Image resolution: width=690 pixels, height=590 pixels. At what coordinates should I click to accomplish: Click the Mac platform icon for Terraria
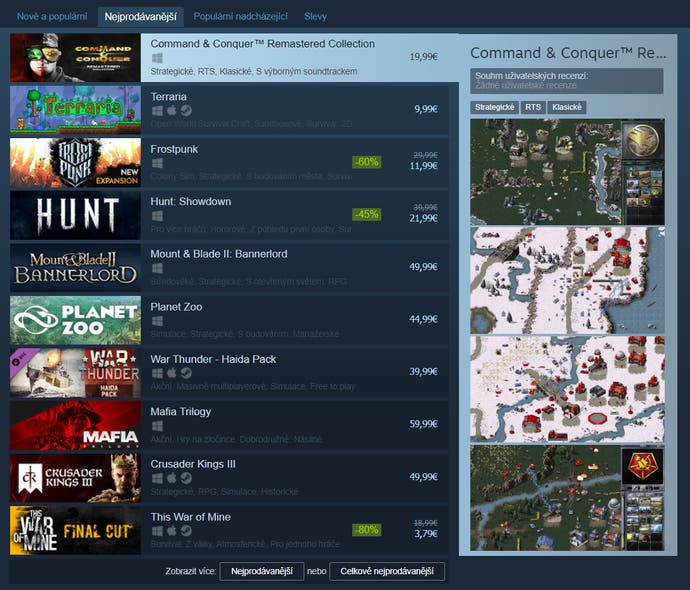click(172, 110)
